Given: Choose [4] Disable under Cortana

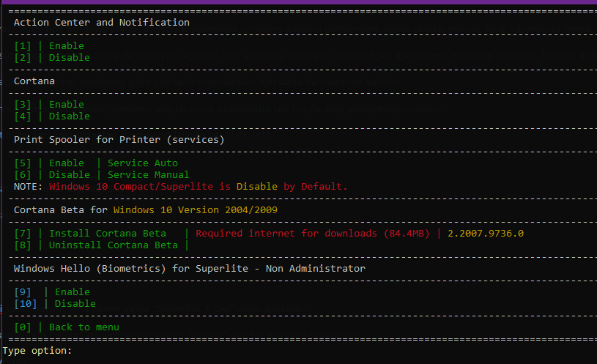Looking at the screenshot, I should point(52,116).
